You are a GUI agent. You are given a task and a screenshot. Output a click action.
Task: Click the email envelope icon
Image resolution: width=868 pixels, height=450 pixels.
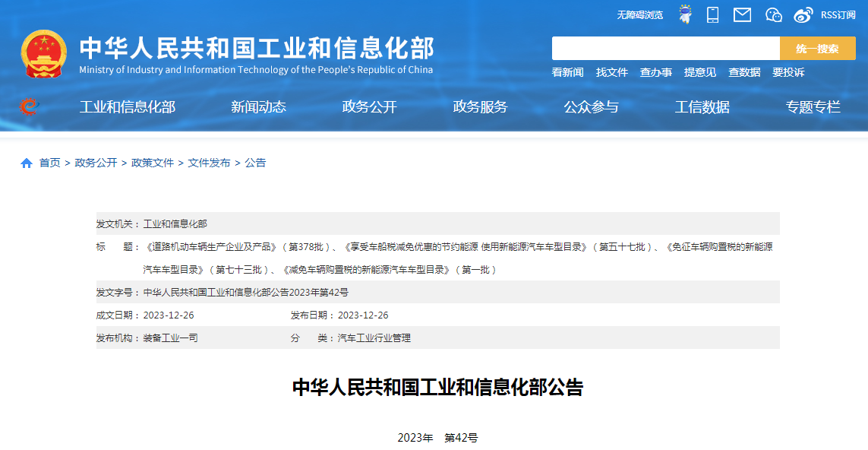click(742, 15)
